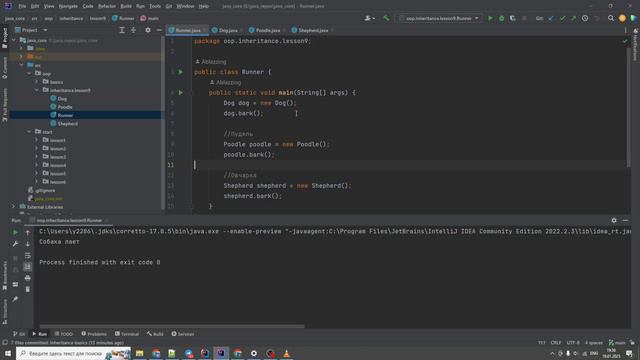Hide the Project tool window
Viewport: 640px width, 360px height.
click(x=159, y=30)
